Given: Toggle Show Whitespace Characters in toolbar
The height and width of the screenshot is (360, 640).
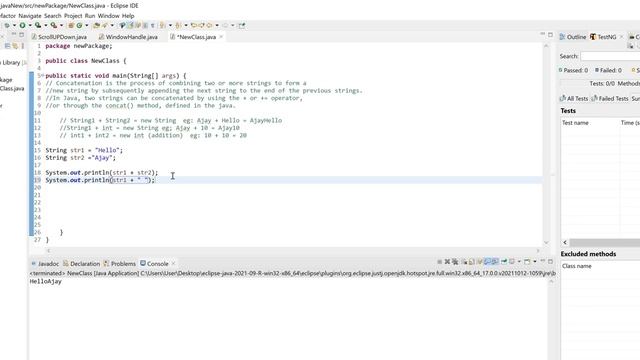Looking at the screenshot, I should click(x=153, y=25).
